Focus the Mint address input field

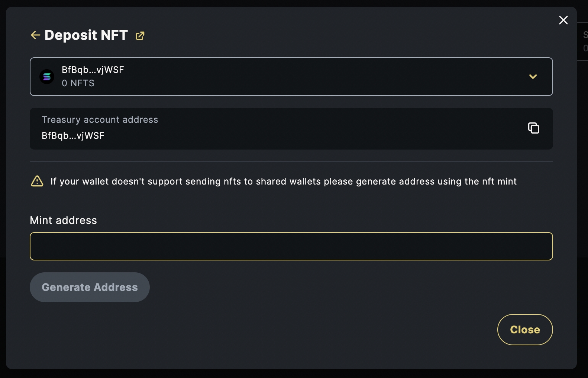click(291, 246)
